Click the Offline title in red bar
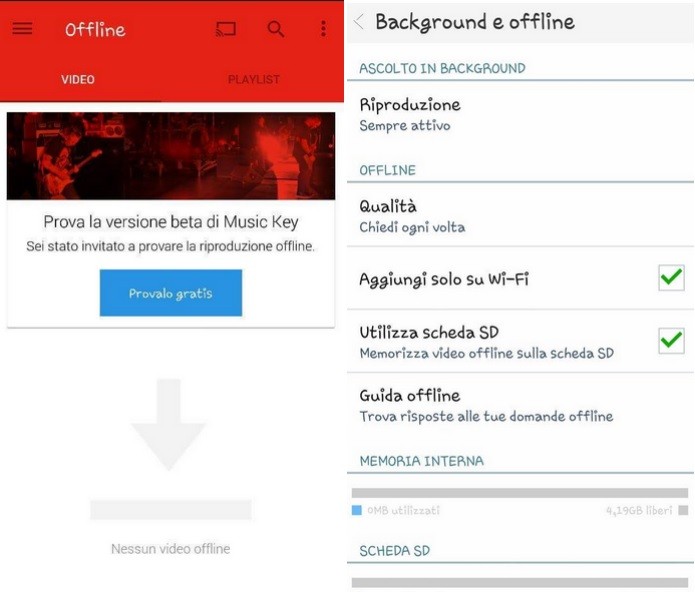 (x=95, y=30)
